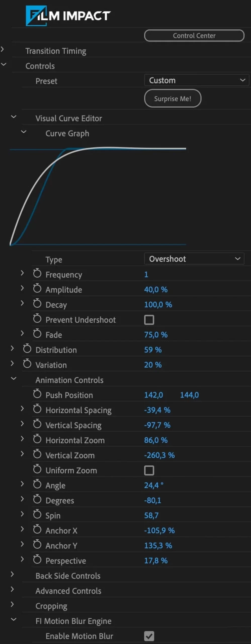Toggle the Perspective stopwatch icon
The width and height of the screenshot is (251, 644).
pyautogui.click(x=37, y=560)
